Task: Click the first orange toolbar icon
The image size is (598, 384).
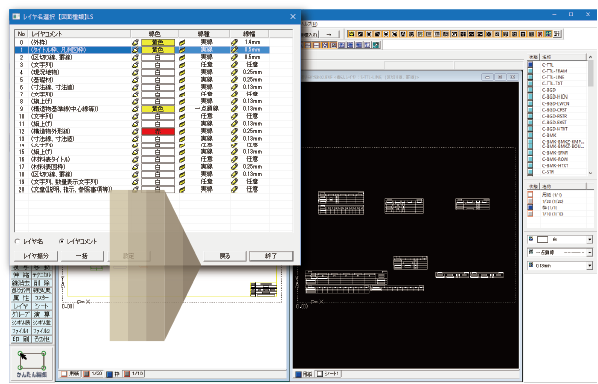Action: (x=351, y=34)
